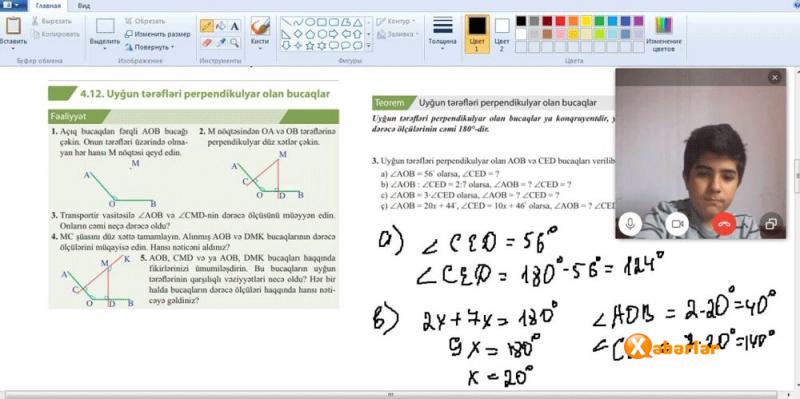Pick the green color swatch
The width and height of the screenshot is (800, 399).
tap(599, 21)
